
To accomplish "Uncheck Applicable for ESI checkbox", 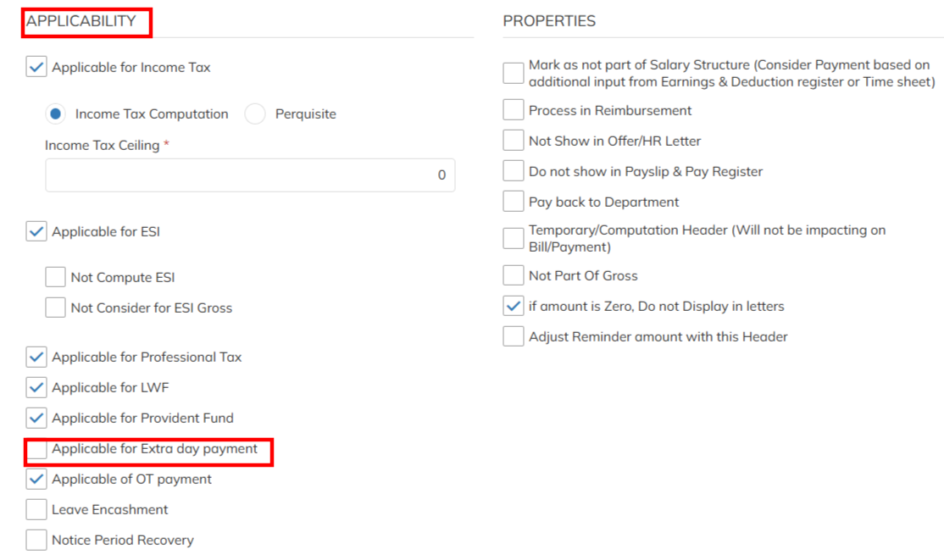I will point(36,232).
